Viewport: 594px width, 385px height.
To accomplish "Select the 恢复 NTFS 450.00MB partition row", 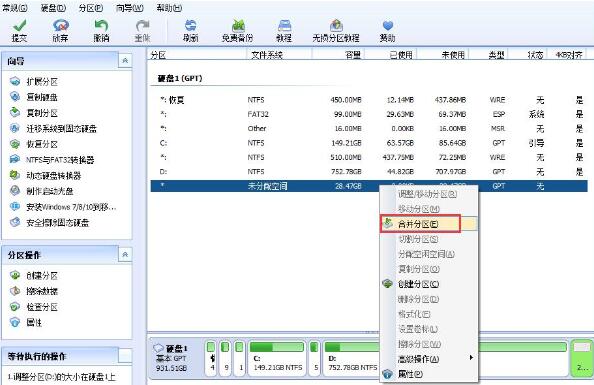I will 369,100.
